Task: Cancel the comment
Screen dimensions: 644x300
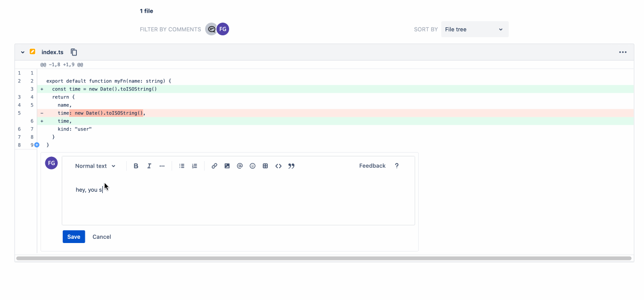Action: [x=102, y=237]
